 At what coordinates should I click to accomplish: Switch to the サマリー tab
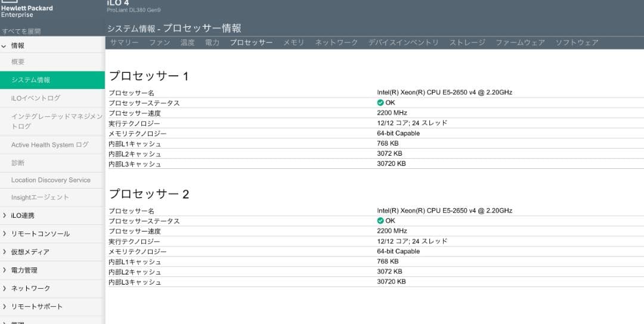pyautogui.click(x=124, y=42)
